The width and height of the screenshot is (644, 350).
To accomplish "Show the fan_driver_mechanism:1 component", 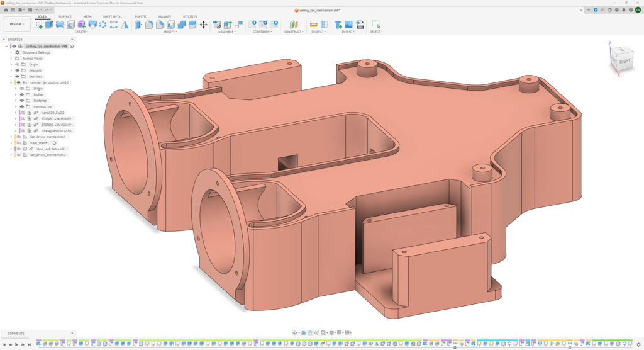I will (18, 137).
